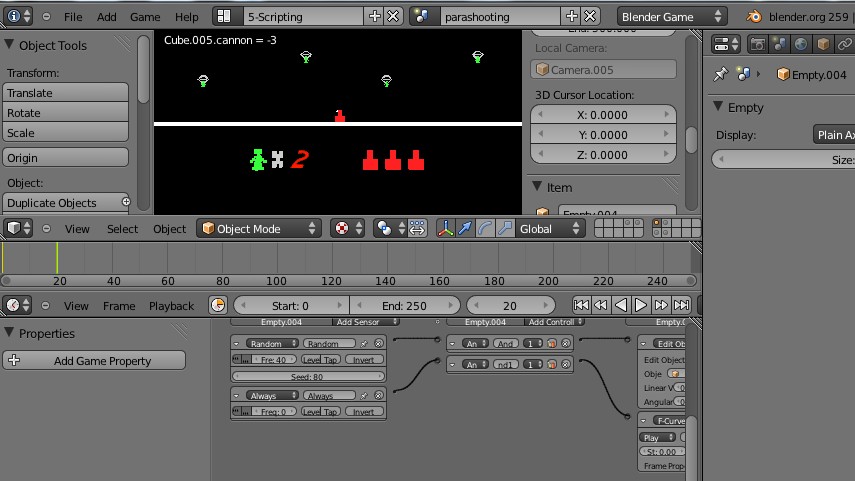Click the Rotate button
The width and height of the screenshot is (855, 481).
tap(65, 113)
